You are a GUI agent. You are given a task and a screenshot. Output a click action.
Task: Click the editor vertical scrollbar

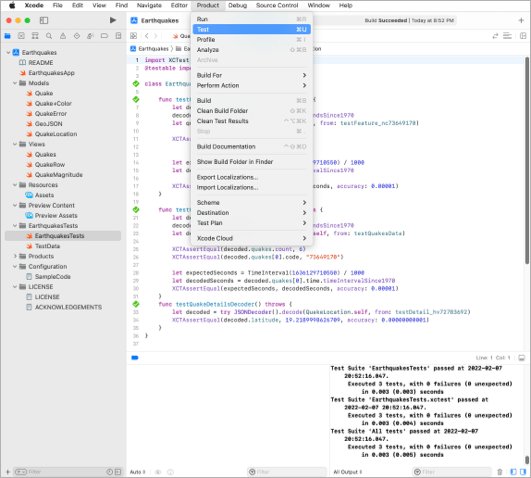click(527, 161)
